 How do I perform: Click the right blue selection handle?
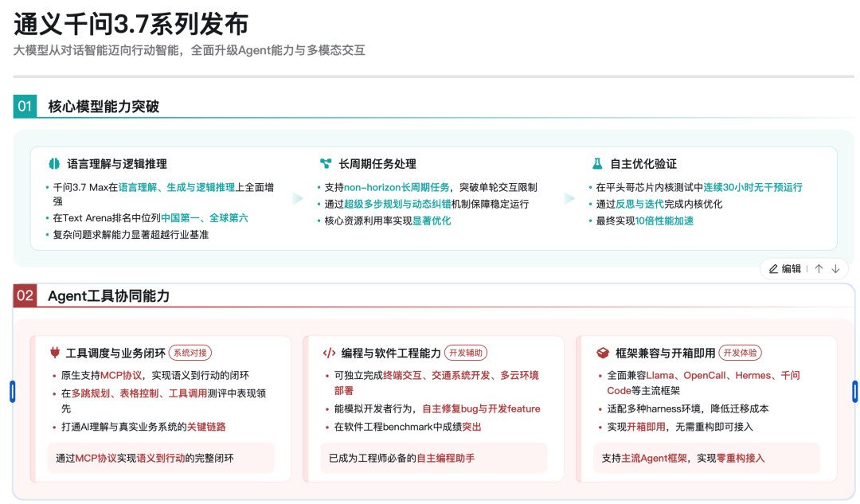click(x=854, y=392)
